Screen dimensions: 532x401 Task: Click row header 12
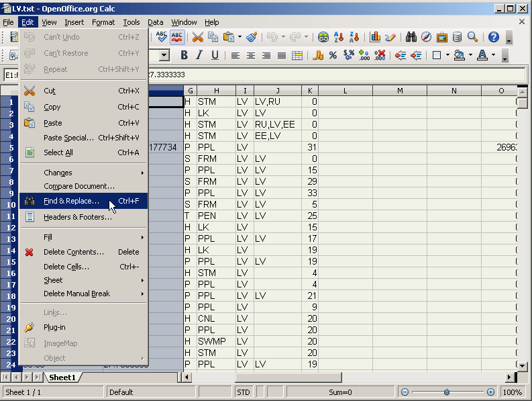click(x=11, y=227)
